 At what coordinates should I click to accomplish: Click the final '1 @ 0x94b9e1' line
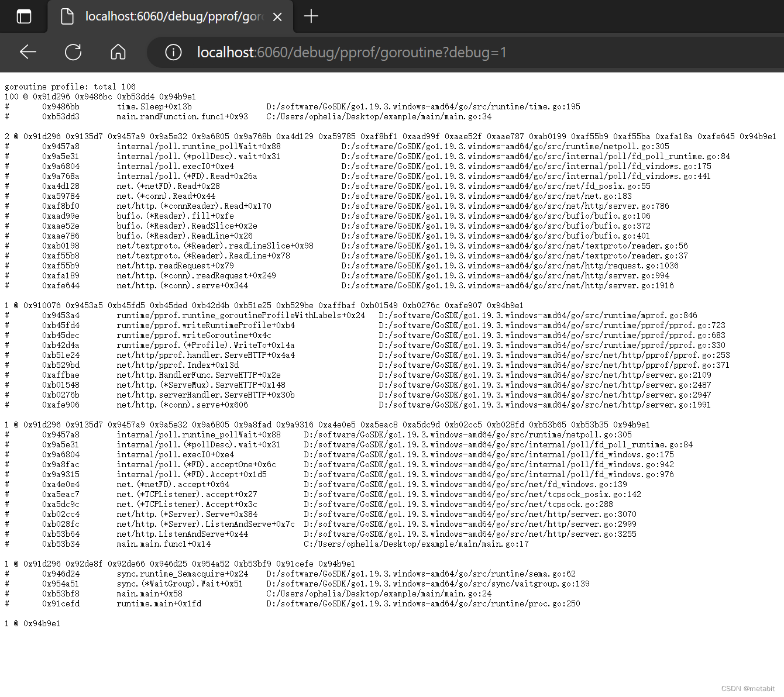tap(32, 623)
